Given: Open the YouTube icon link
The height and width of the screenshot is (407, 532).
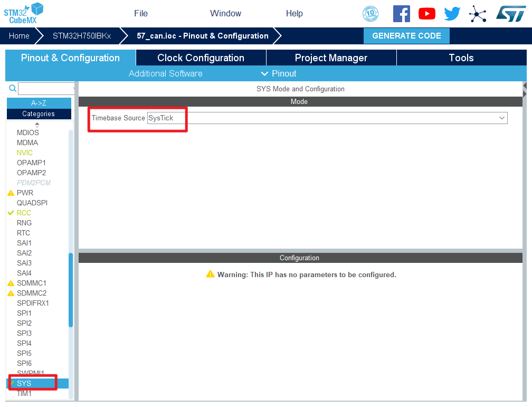Looking at the screenshot, I should [x=426, y=14].
